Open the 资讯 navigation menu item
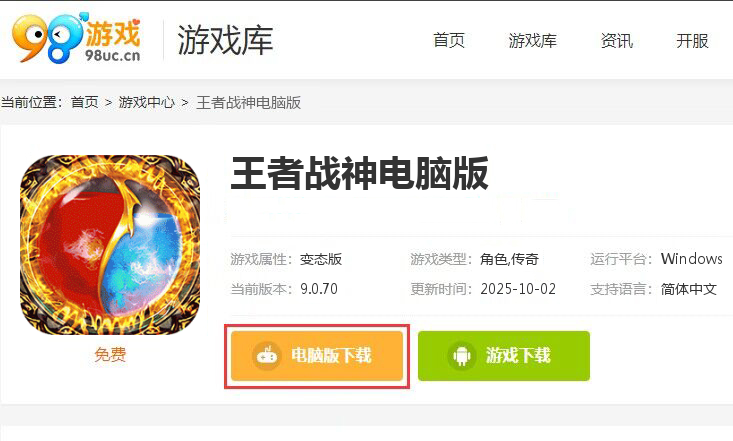The height and width of the screenshot is (441, 733). point(617,41)
